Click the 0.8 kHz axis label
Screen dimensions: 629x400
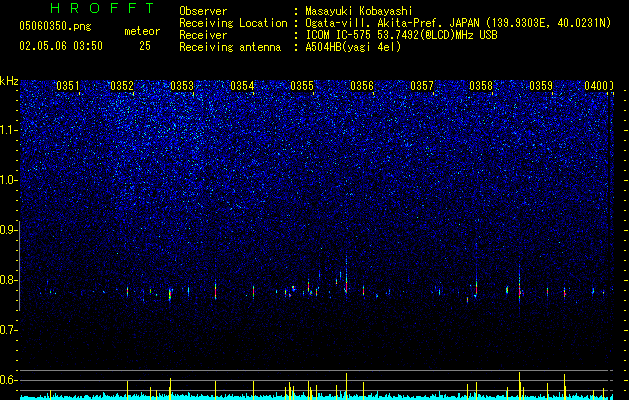pyautogui.click(x=8, y=280)
